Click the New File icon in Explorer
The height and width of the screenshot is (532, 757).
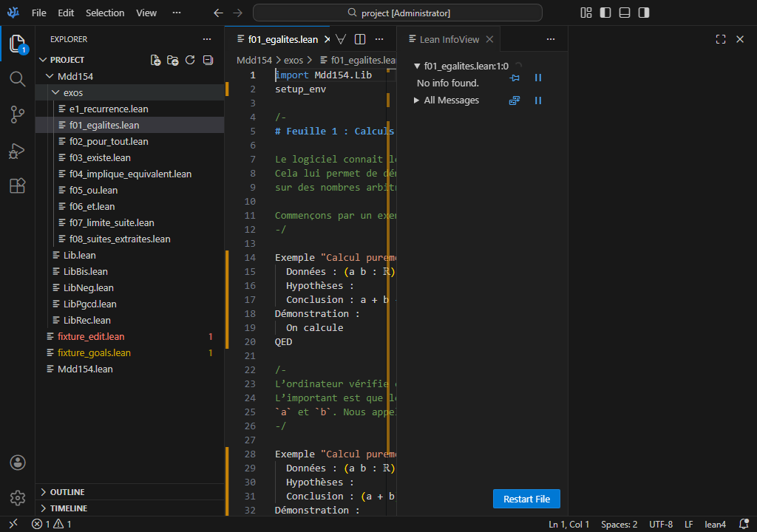pos(155,60)
